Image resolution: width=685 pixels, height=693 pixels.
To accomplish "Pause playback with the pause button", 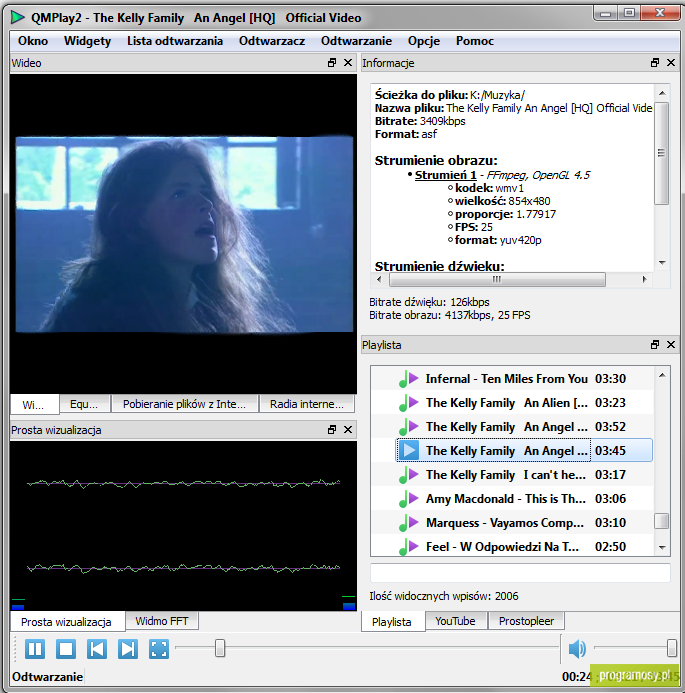I will [x=35, y=649].
